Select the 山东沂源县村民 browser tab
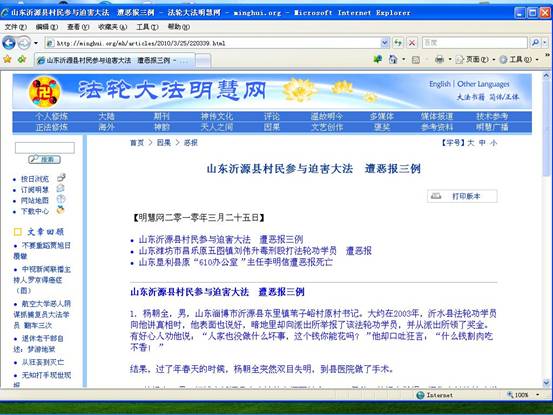 (x=114, y=60)
